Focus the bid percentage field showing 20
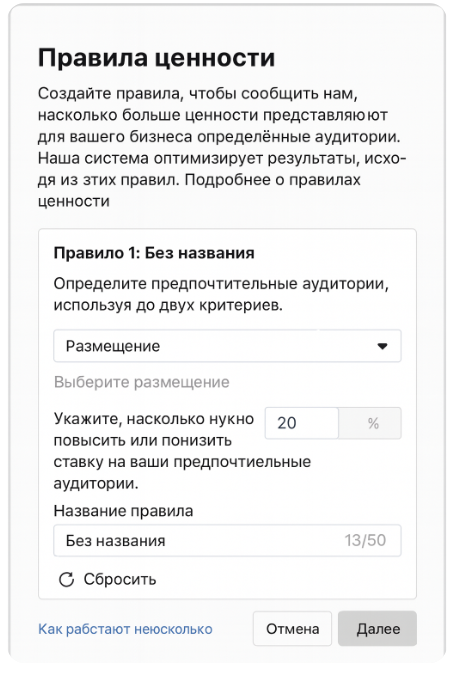Image resolution: width=457 pixels, height=675 pixels. point(302,423)
